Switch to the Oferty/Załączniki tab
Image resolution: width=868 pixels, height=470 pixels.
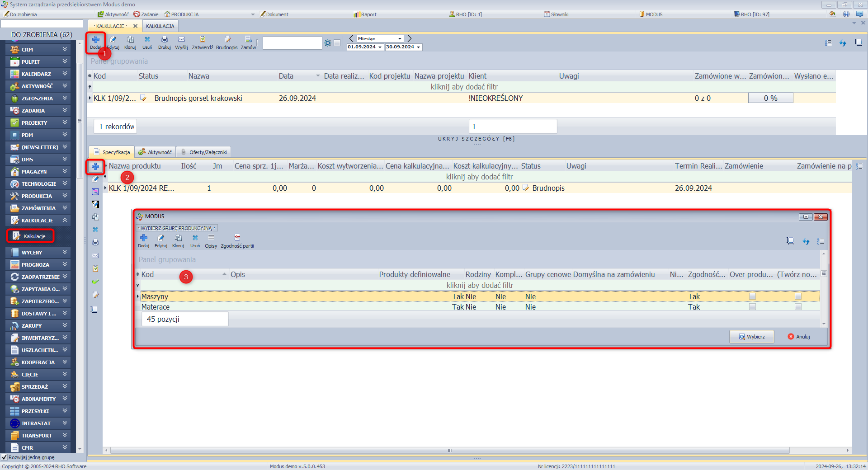(x=204, y=152)
